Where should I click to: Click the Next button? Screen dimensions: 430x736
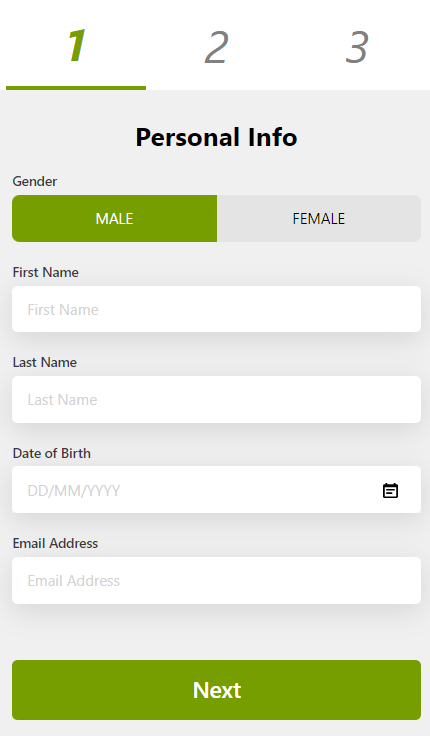[216, 690]
